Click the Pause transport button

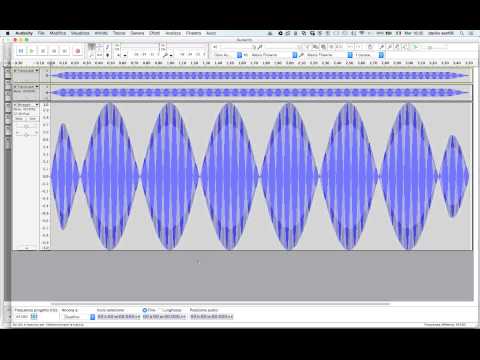tap(21, 51)
